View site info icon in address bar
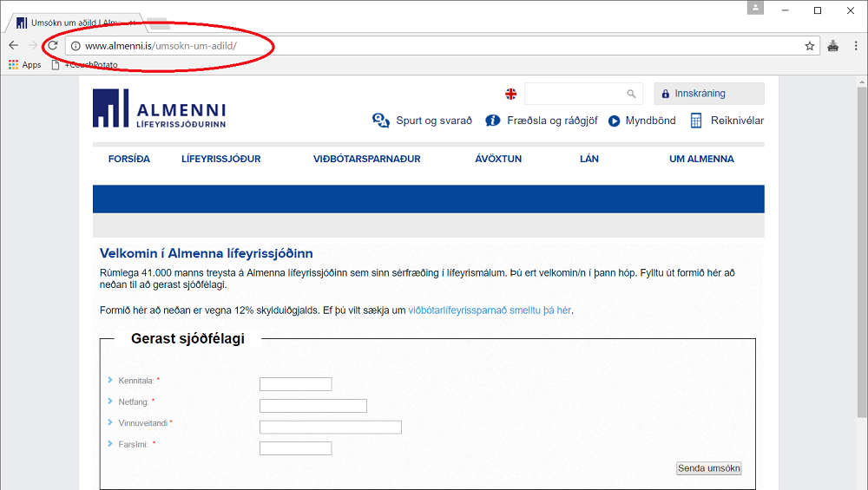The width and height of the screenshot is (868, 490). tap(76, 46)
